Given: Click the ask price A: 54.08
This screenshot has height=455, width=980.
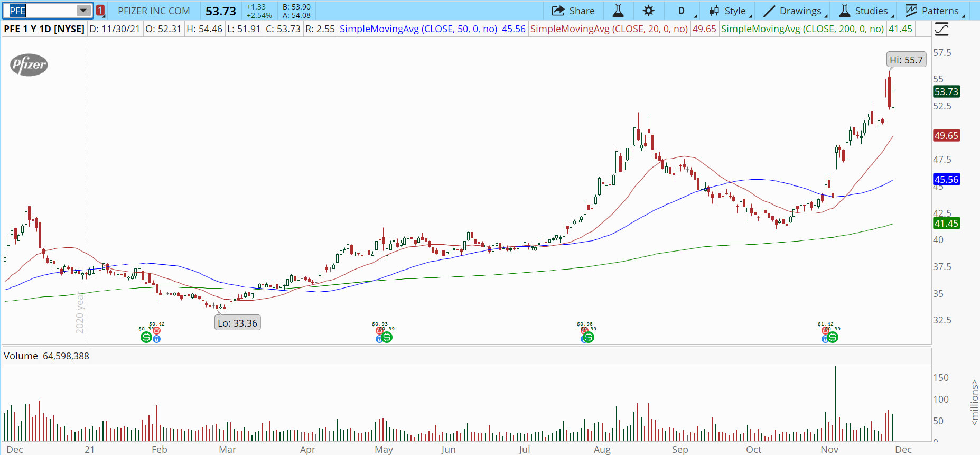Looking at the screenshot, I should pyautogui.click(x=296, y=15).
